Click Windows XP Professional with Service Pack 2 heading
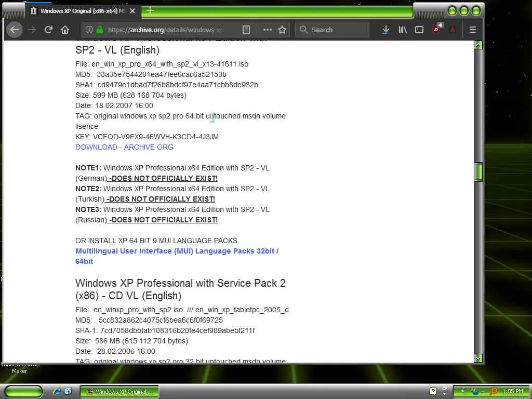The height and width of the screenshot is (399, 532). 180,289
